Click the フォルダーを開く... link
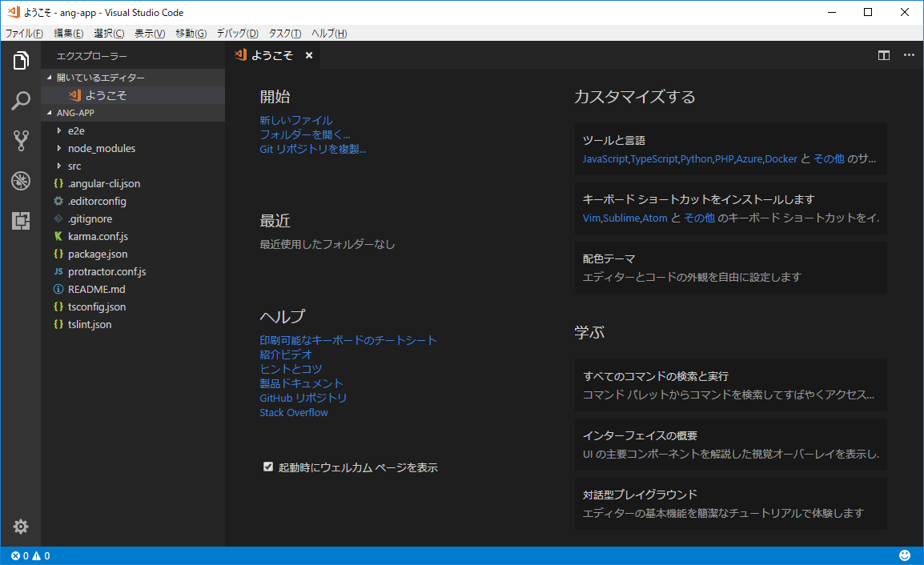The image size is (924, 565). click(304, 134)
